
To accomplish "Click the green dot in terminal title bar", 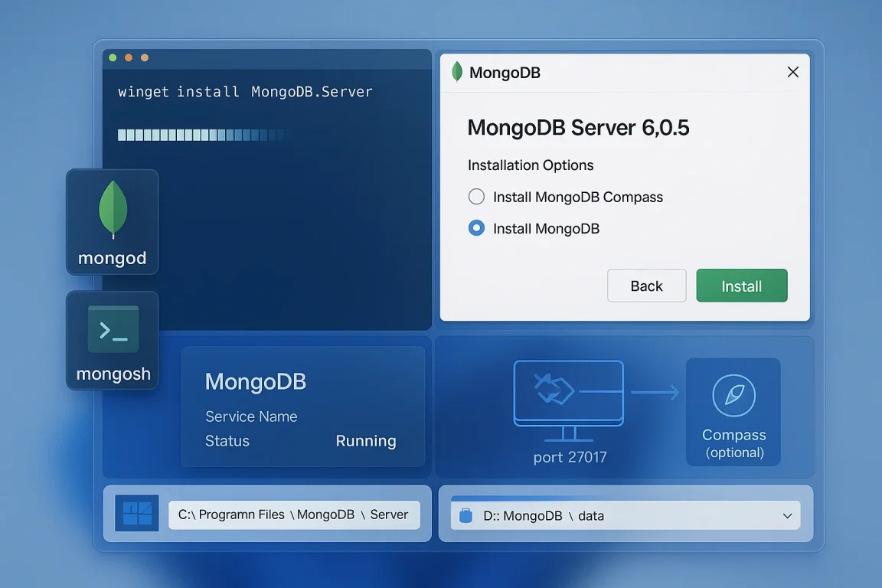I will (113, 57).
